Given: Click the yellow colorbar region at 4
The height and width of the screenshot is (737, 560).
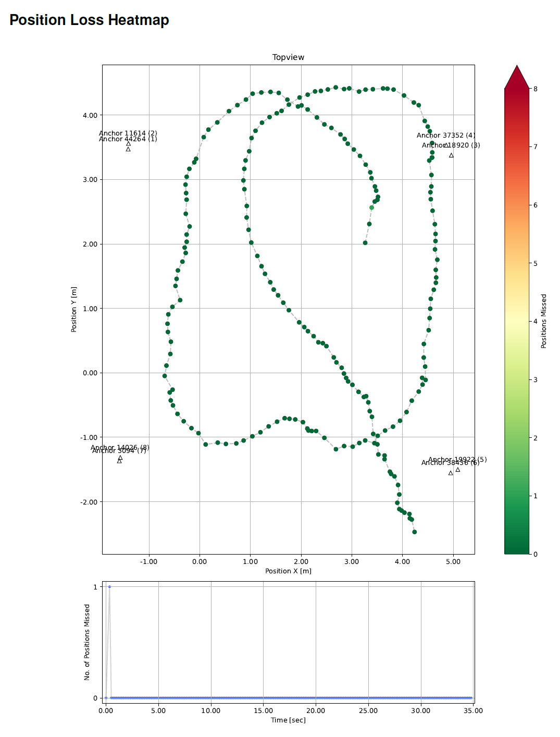Looking at the screenshot, I should (x=517, y=321).
